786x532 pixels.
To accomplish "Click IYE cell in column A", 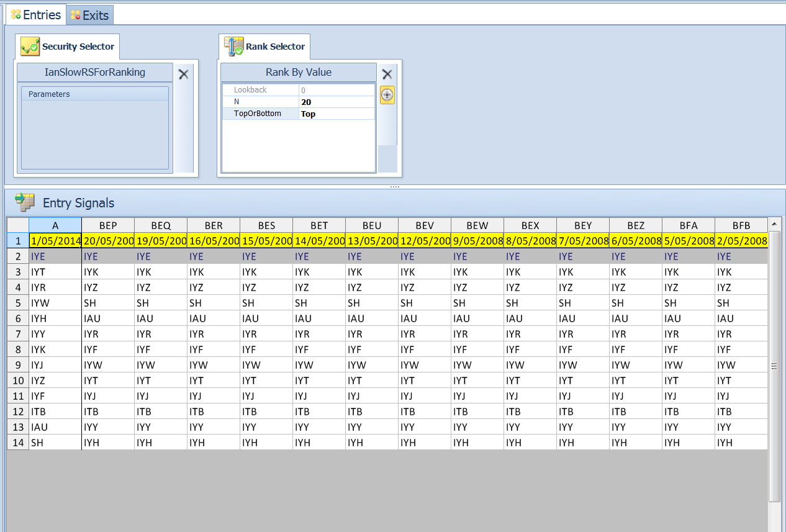I will coord(55,256).
